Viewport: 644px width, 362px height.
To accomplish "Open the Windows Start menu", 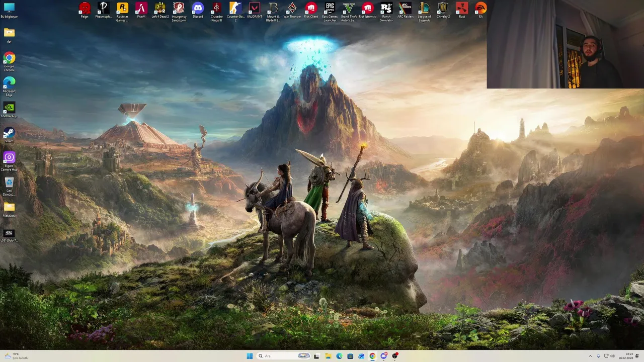I will point(250,356).
